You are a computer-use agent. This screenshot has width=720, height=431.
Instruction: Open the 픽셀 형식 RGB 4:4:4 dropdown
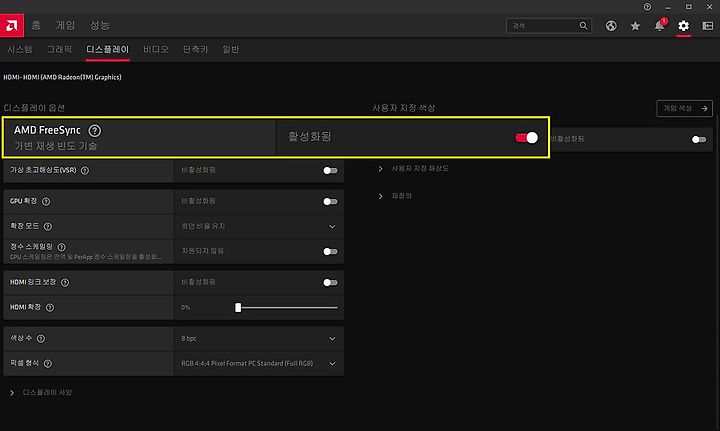coord(259,364)
